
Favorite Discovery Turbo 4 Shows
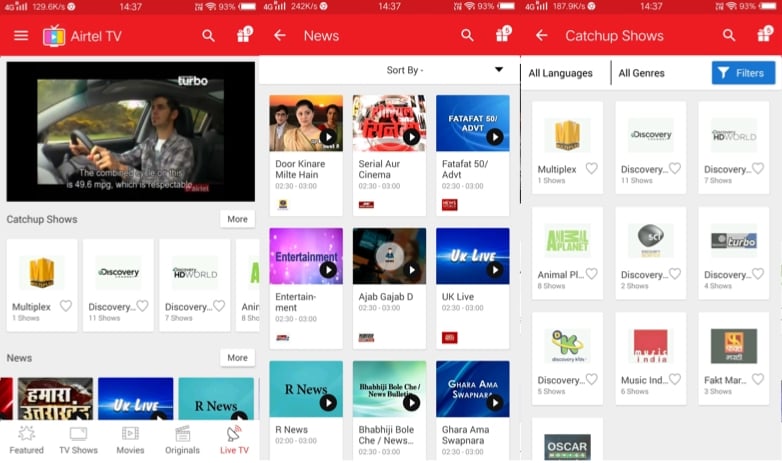758,273
